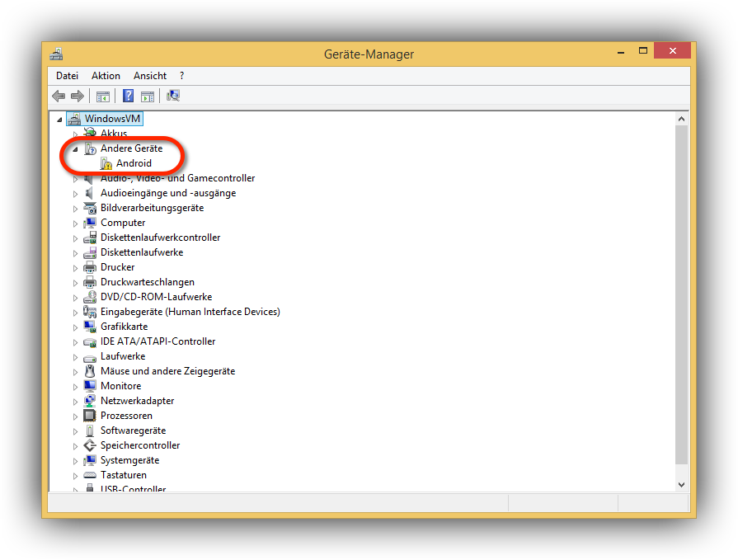Image resolution: width=738 pixels, height=560 pixels.
Task: Open the Datei menu
Action: [x=67, y=76]
